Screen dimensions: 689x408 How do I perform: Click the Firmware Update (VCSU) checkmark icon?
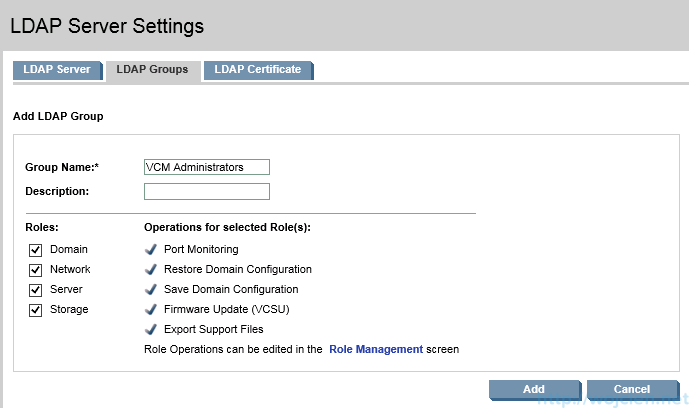(151, 309)
